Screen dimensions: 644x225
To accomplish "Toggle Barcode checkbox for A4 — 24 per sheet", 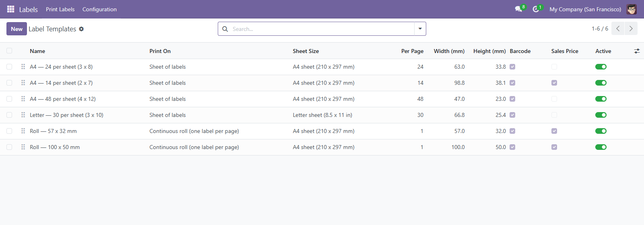I will pyautogui.click(x=512, y=67).
